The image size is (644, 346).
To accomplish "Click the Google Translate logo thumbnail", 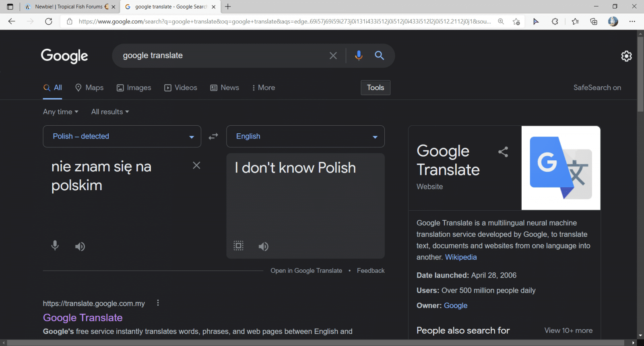I will pos(561,168).
